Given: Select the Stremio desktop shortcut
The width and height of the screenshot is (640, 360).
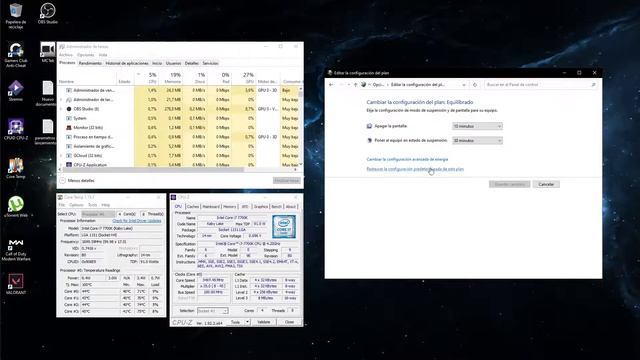Looking at the screenshot, I should [16, 91].
